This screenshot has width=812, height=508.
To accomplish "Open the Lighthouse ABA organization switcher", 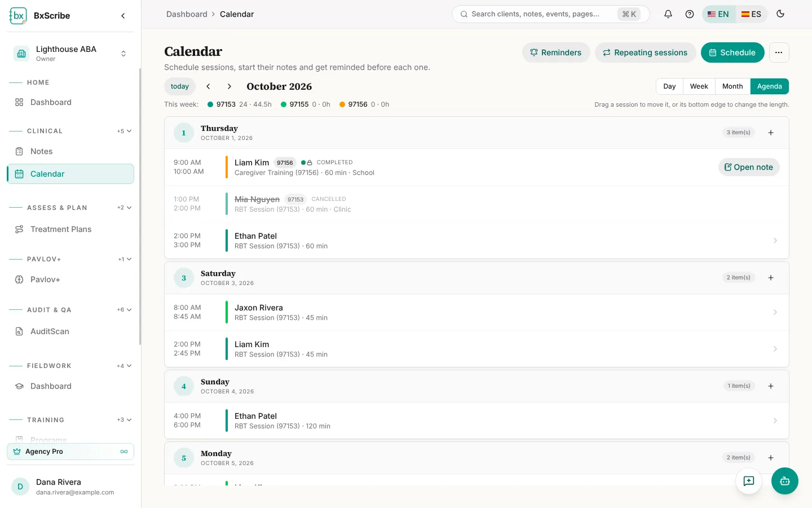I will click(x=70, y=54).
